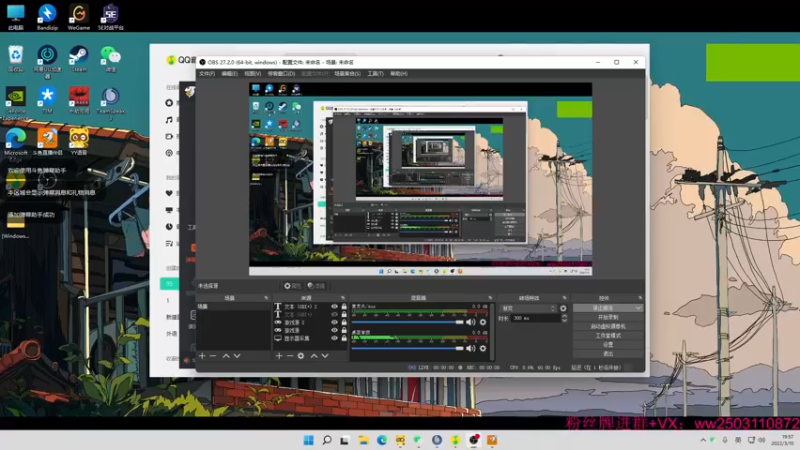Open the Windows Start menu
800x450 pixels.
(309, 440)
